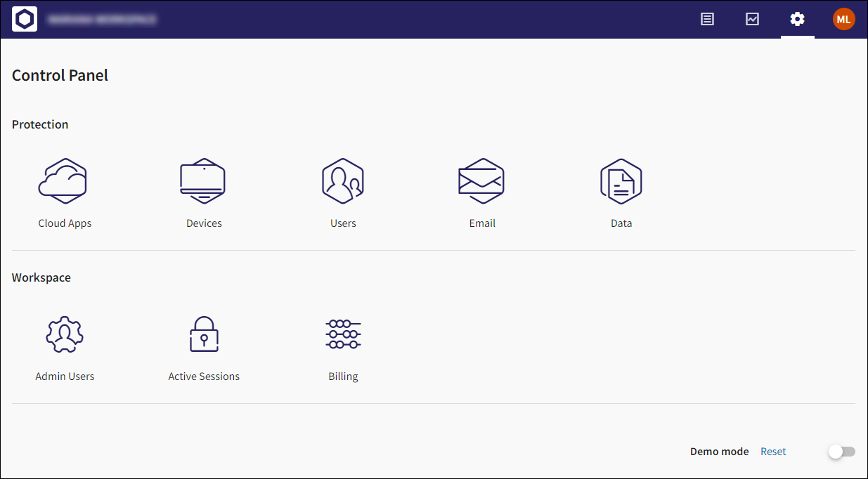Viewport: 868px width, 479px height.
Task: Click the blurred workspace name in header
Action: coord(103,19)
